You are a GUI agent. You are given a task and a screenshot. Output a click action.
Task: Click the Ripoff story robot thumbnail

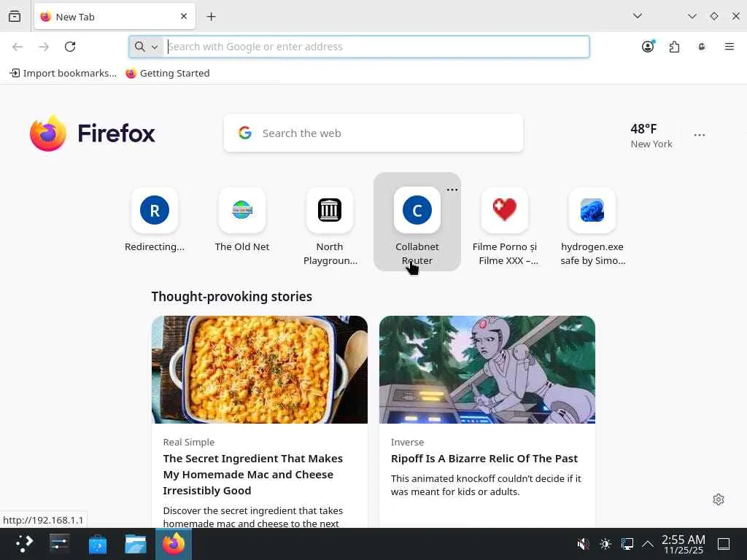tap(487, 370)
